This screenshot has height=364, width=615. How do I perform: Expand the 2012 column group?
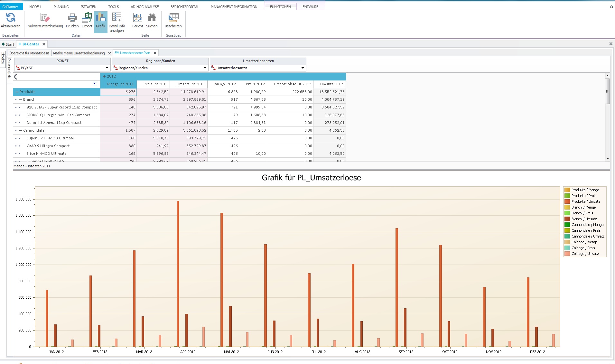(x=104, y=77)
